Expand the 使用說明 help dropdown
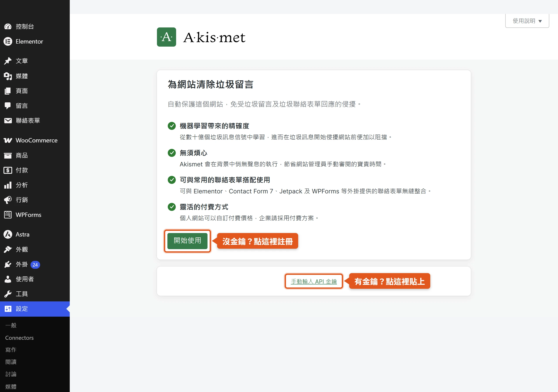Viewport: 558px width, 392px height. pyautogui.click(x=527, y=21)
